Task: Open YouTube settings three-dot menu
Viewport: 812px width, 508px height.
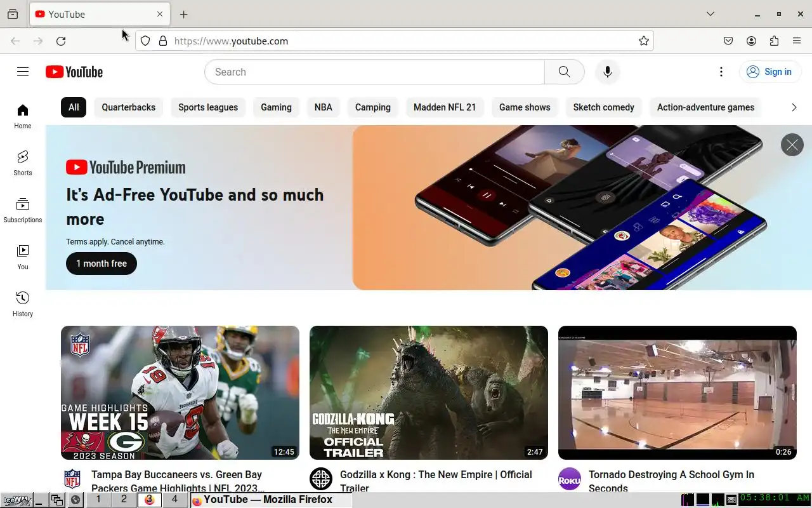Action: (x=721, y=72)
